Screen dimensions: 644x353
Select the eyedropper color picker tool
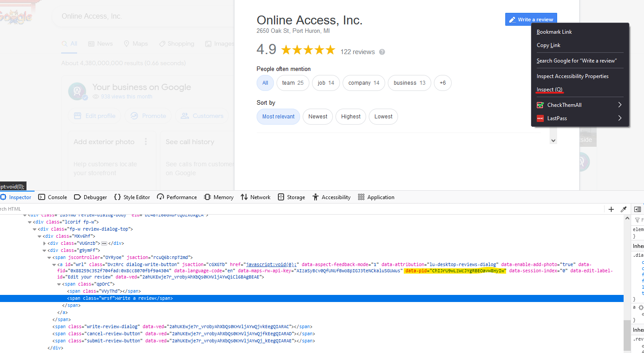click(624, 209)
